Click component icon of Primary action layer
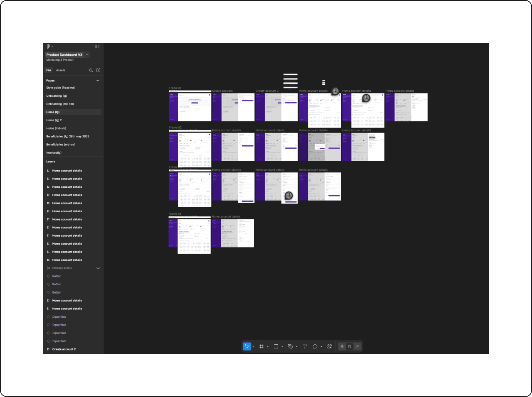Image resolution: width=532 pixels, height=397 pixels. [48, 268]
